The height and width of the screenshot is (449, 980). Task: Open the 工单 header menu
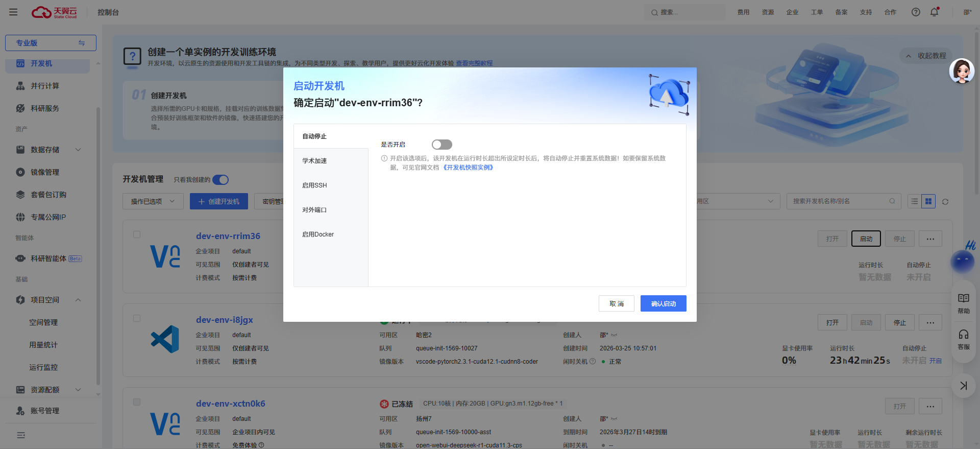click(x=817, y=12)
